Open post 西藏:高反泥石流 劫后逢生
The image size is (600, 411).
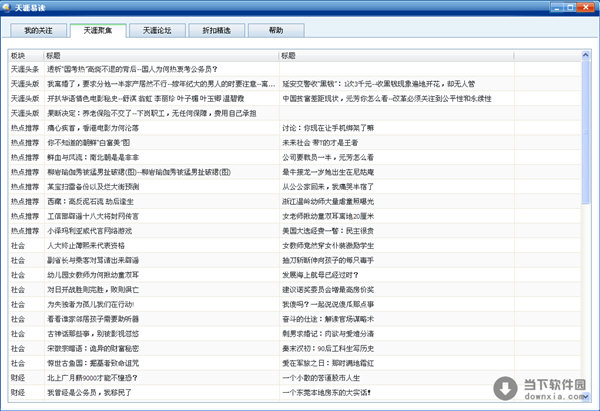90,202
